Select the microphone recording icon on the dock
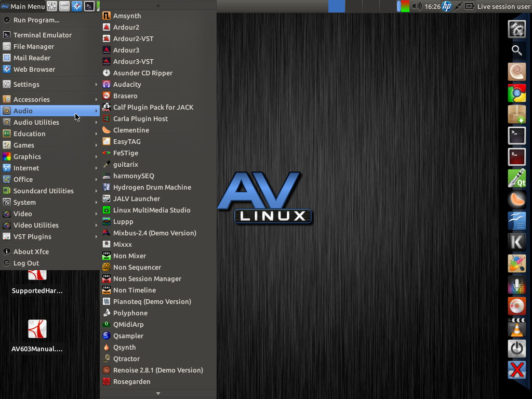Viewport: 532px width, 399px height. 517,285
